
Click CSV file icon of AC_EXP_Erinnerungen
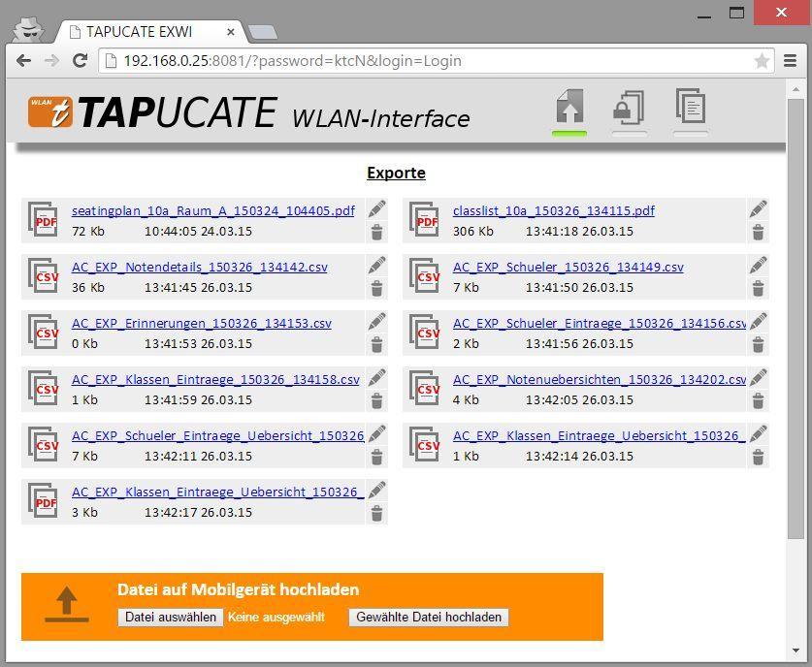pyautogui.click(x=43, y=333)
